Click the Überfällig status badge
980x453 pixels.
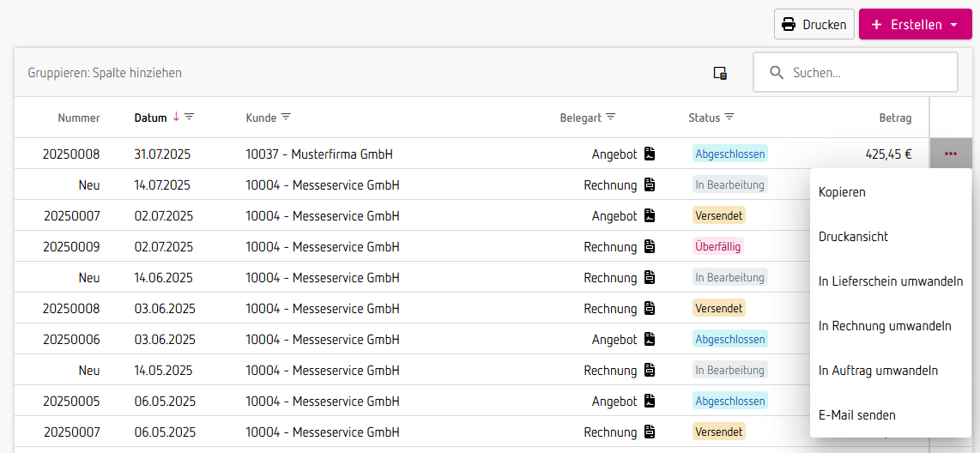718,247
